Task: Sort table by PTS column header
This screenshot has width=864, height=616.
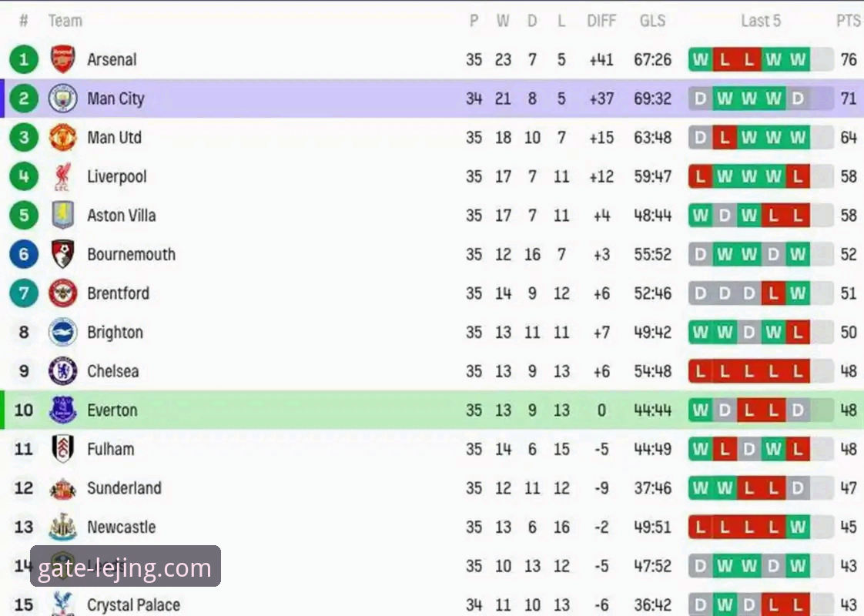Action: coord(848,21)
